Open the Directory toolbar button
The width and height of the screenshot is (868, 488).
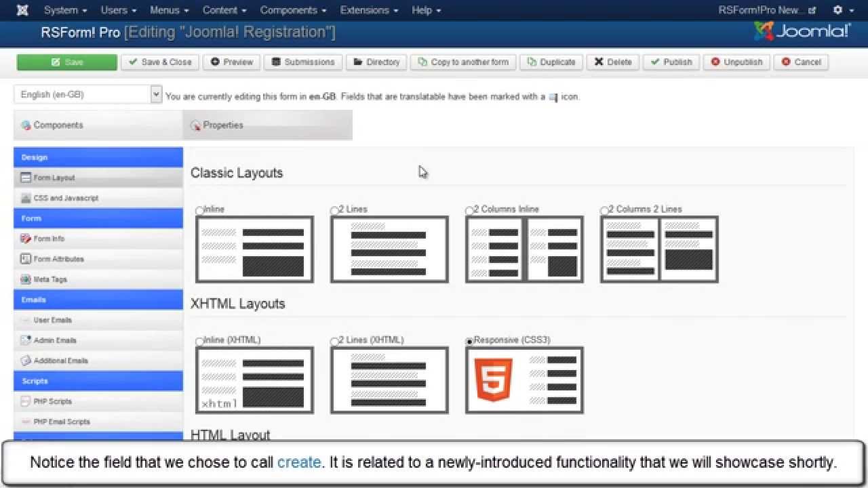376,62
